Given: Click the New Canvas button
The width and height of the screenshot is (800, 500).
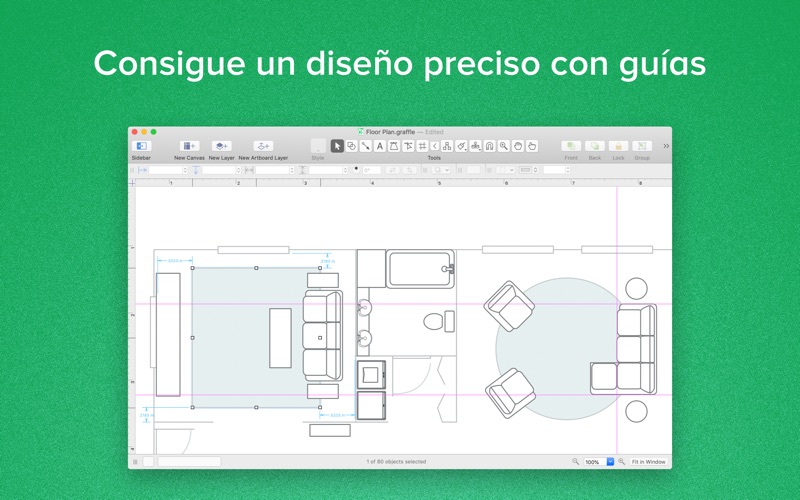Looking at the screenshot, I should pos(189,146).
